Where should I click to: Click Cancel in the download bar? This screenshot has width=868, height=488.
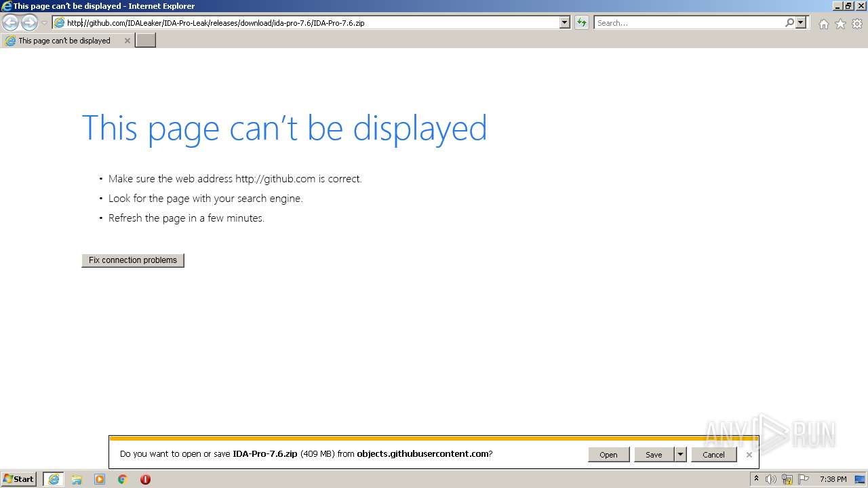click(713, 455)
